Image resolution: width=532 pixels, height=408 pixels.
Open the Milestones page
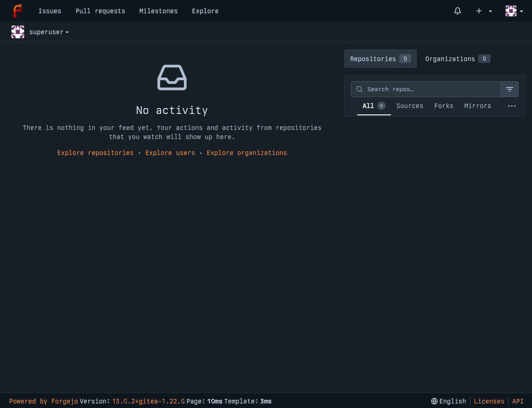pos(158,11)
